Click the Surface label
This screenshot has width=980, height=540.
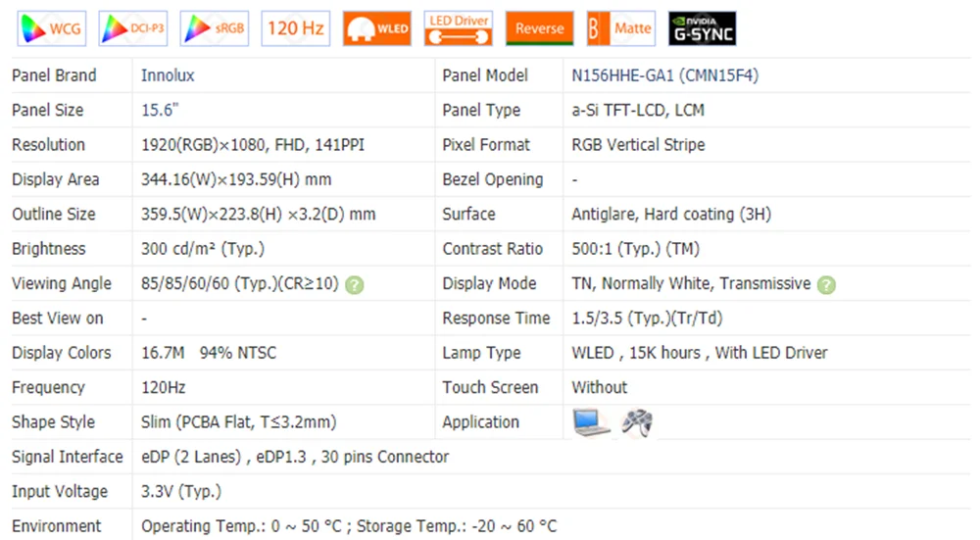coord(468,215)
